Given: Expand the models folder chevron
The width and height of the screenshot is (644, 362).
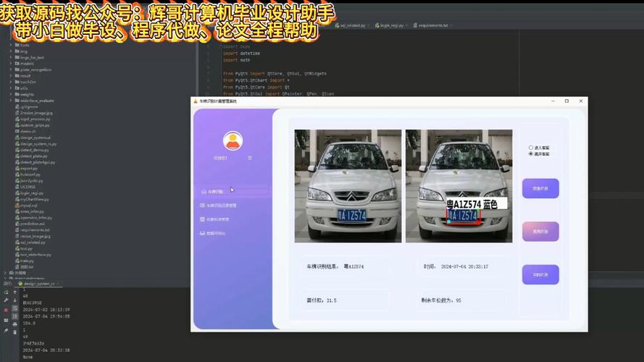Looking at the screenshot, I should tap(11, 64).
